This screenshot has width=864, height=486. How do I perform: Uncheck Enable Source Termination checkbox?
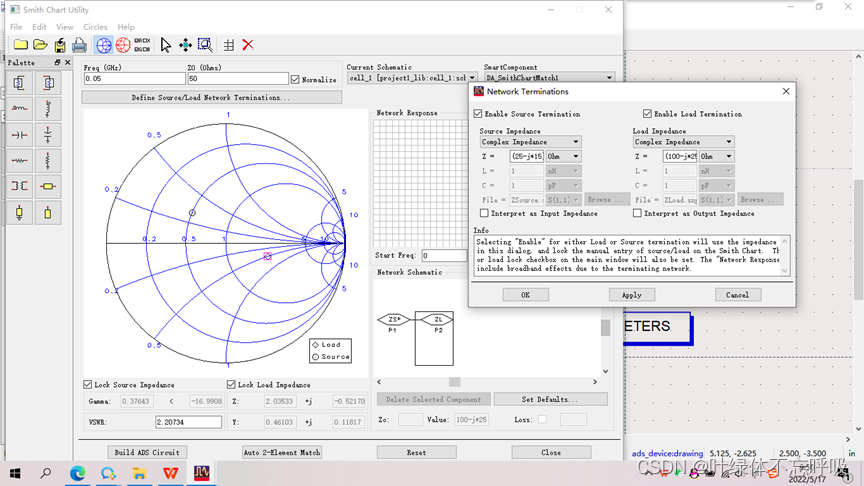tap(479, 114)
